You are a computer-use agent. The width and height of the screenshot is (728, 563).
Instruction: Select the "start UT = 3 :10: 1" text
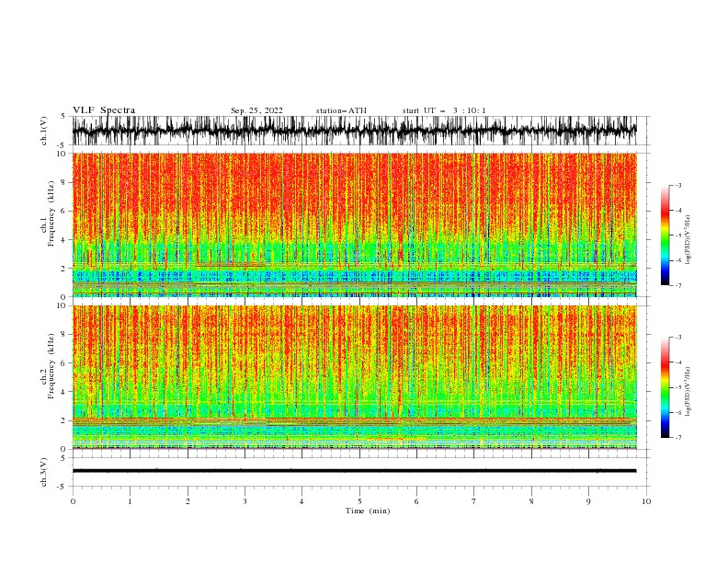444,110
